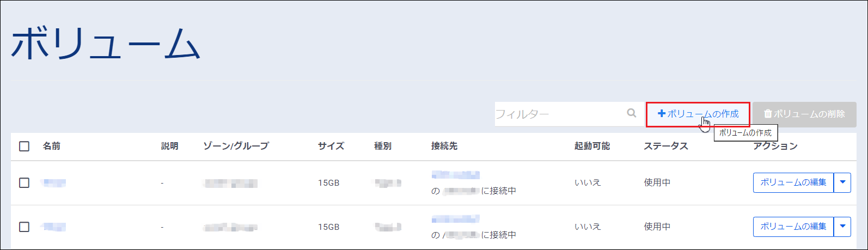The width and height of the screenshot is (868, 250).
Task: Edit first volume via ボリュームの編集
Action: (x=793, y=182)
